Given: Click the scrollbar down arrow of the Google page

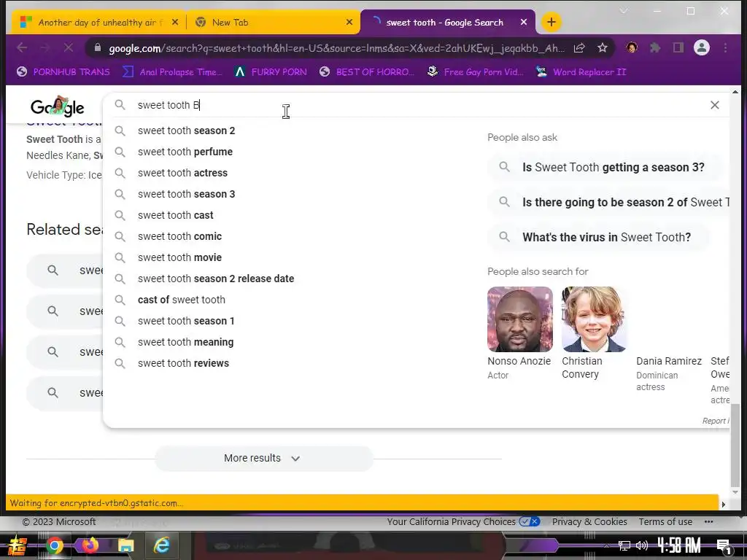Looking at the screenshot, I should (735, 492).
